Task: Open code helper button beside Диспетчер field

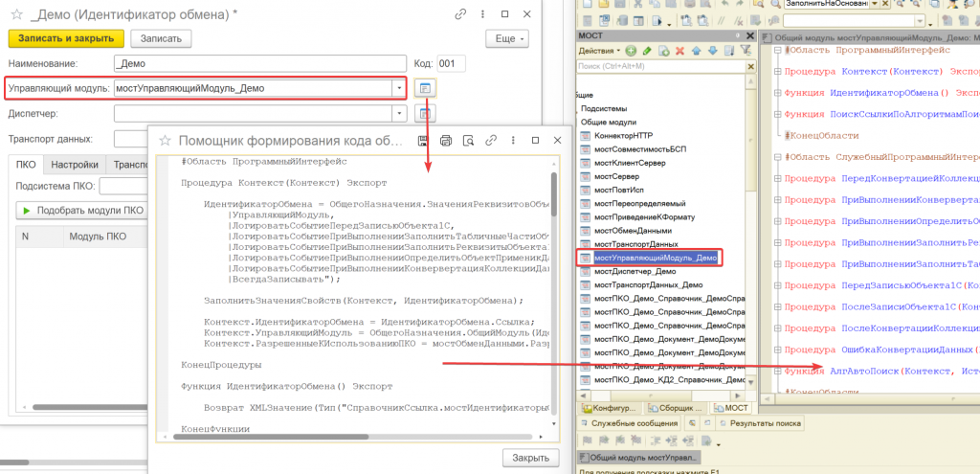Action: (x=425, y=114)
